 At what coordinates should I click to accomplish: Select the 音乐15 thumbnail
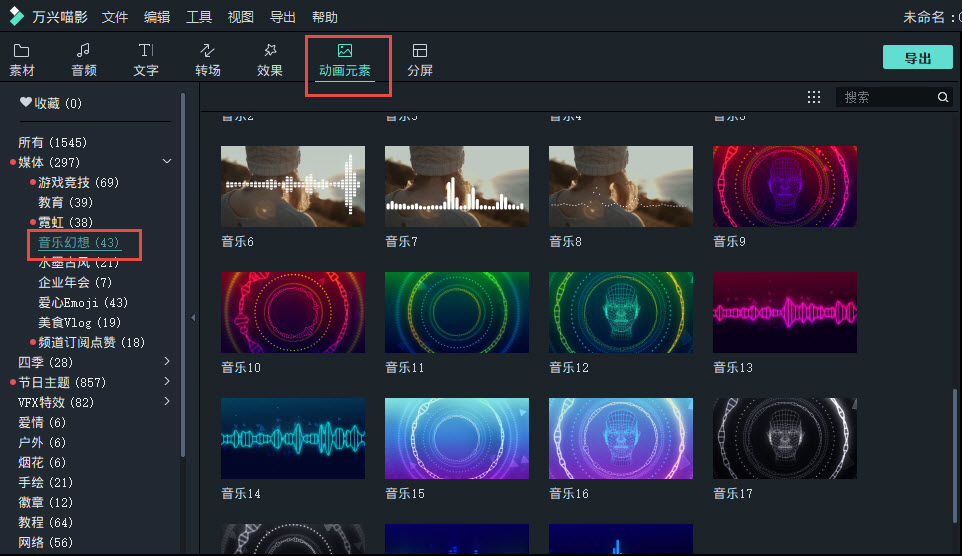456,438
